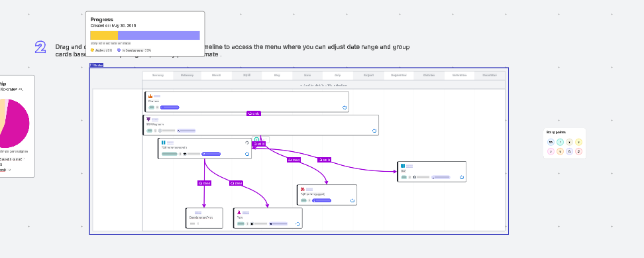The width and height of the screenshot is (644, 258).
Task: Click the sync icon on the purple funnel card
Action: (x=374, y=131)
